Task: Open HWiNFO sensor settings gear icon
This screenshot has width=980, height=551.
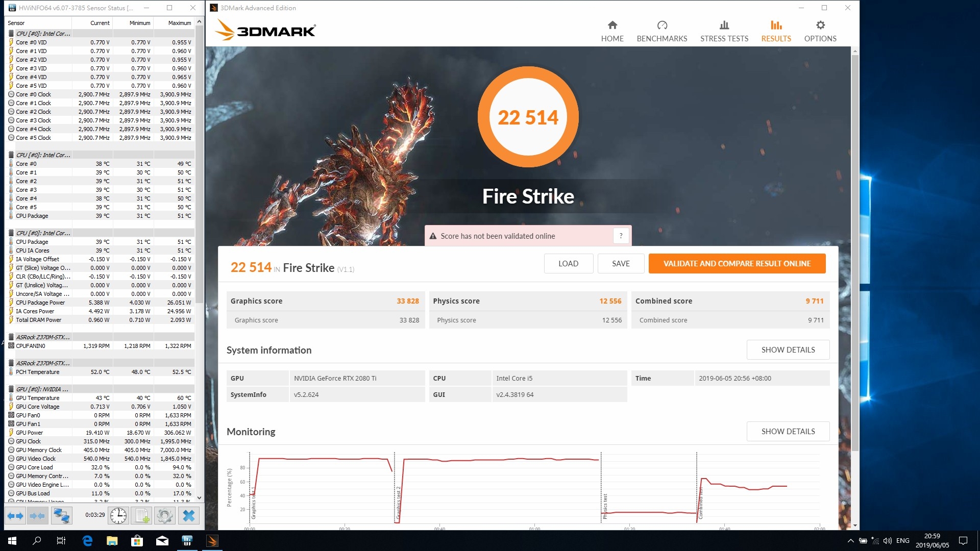Action: (165, 516)
